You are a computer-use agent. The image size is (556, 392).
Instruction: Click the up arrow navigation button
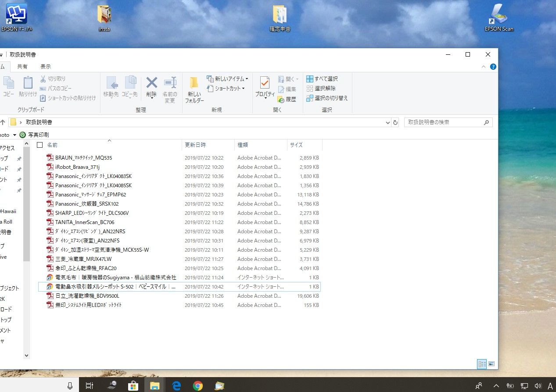[3, 122]
